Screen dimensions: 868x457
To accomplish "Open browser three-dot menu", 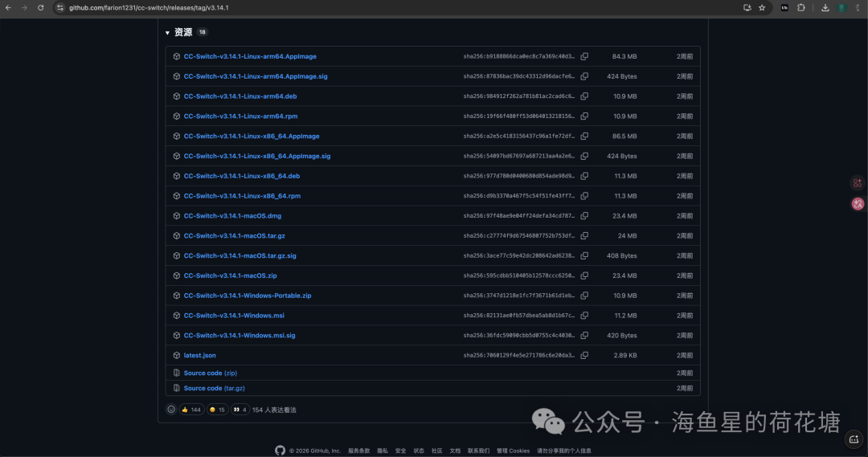I will pyautogui.click(x=858, y=8).
